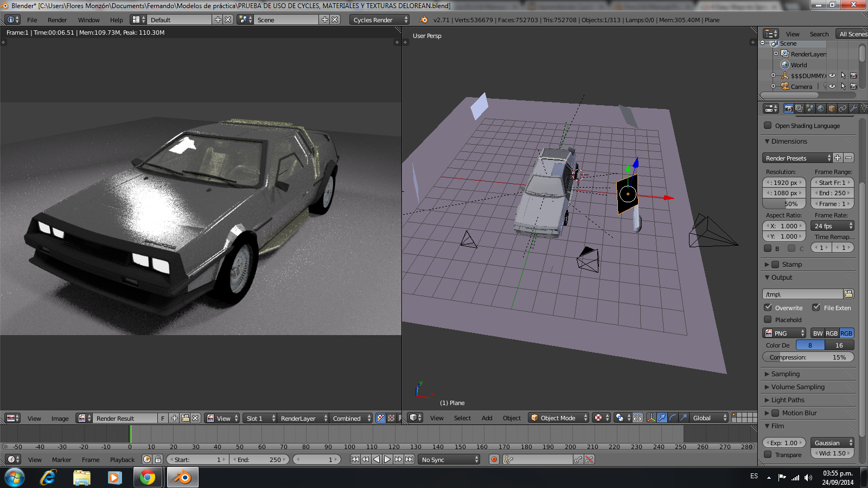Set color depth to 16
This screenshot has width=868, height=488.
(x=839, y=345)
